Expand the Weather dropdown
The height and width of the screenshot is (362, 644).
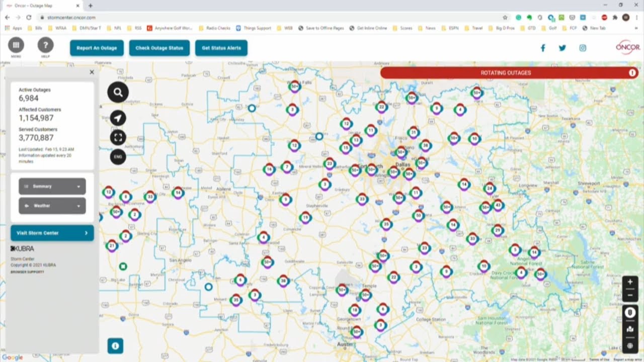52,206
